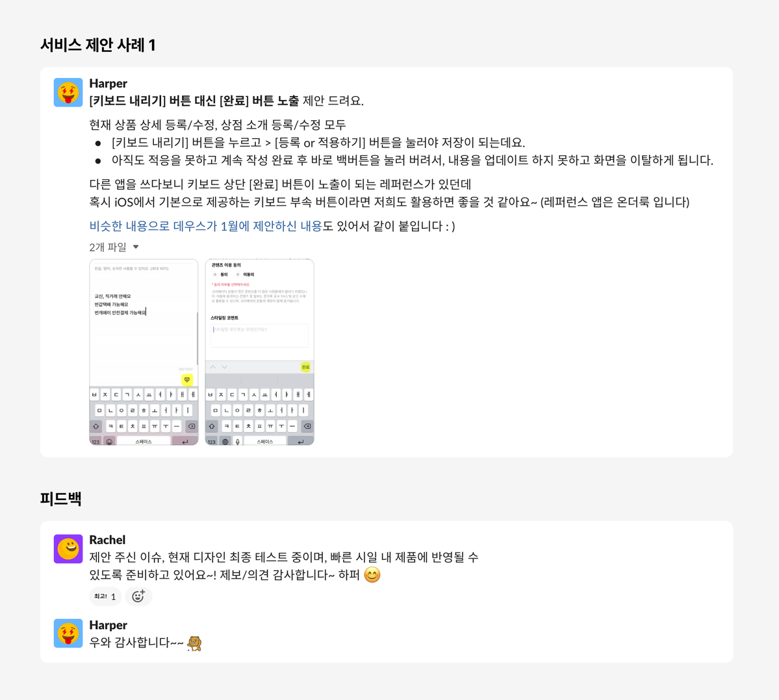
Task: Open the link about 데우스's January proposal
Action: [x=206, y=226]
